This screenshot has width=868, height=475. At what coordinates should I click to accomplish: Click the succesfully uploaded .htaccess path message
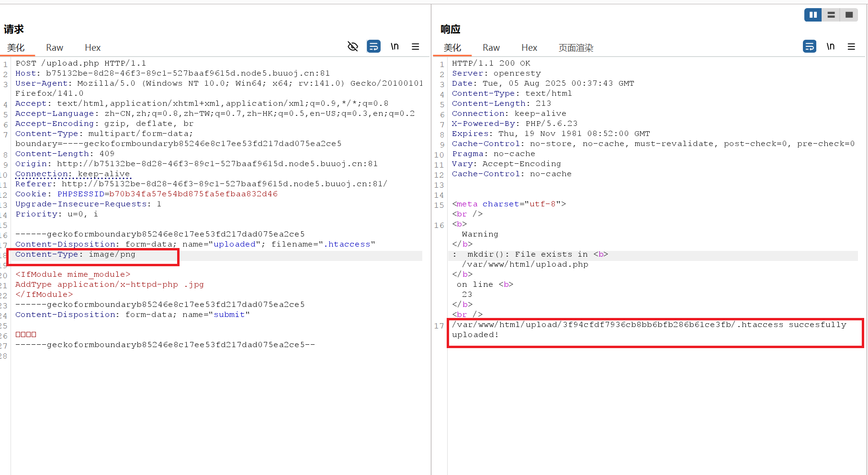point(649,329)
